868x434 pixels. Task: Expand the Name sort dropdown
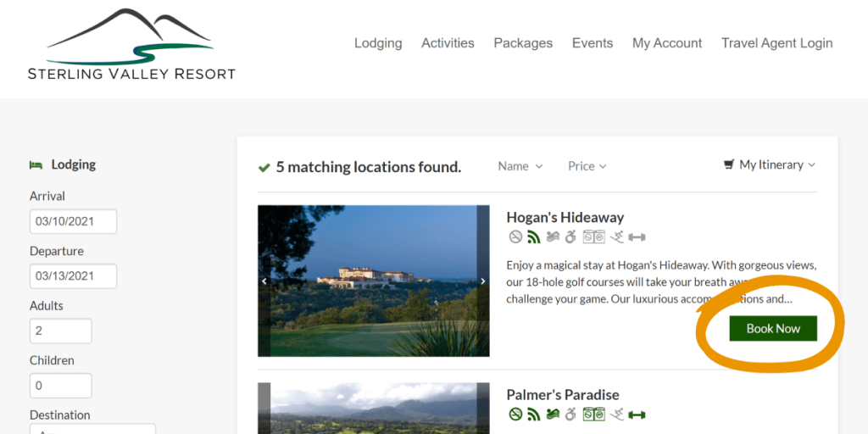pos(520,166)
